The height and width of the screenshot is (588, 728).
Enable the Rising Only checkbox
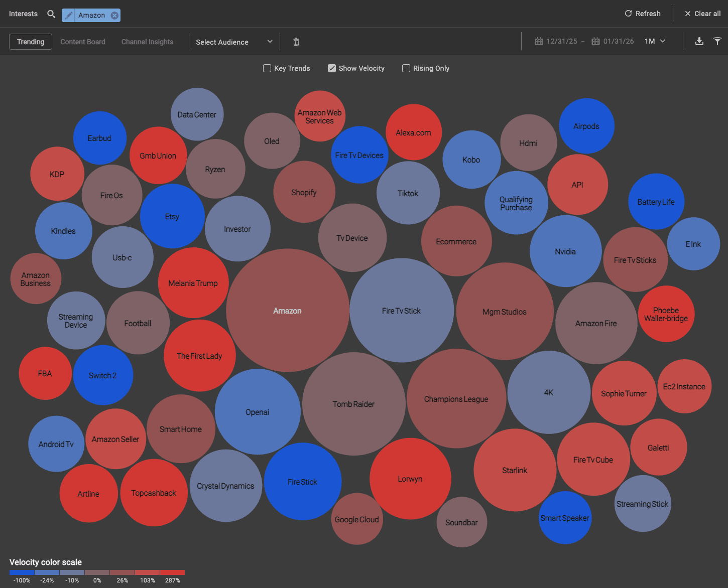(x=406, y=68)
